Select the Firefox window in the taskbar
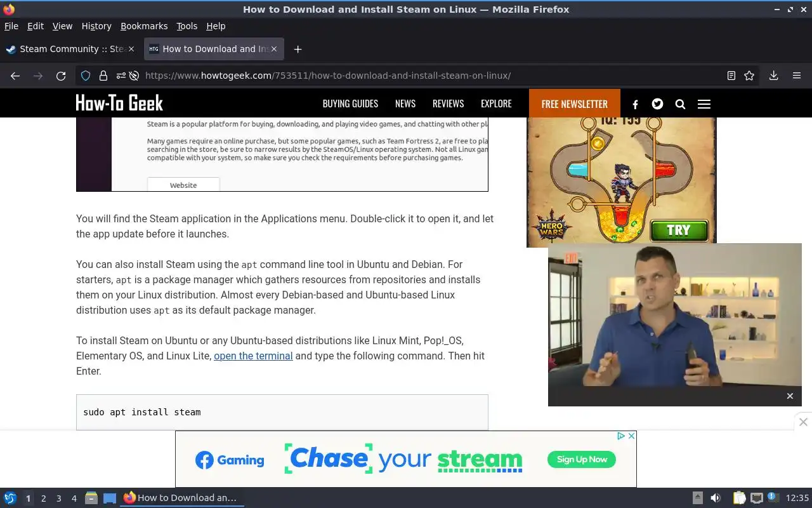 (x=182, y=498)
